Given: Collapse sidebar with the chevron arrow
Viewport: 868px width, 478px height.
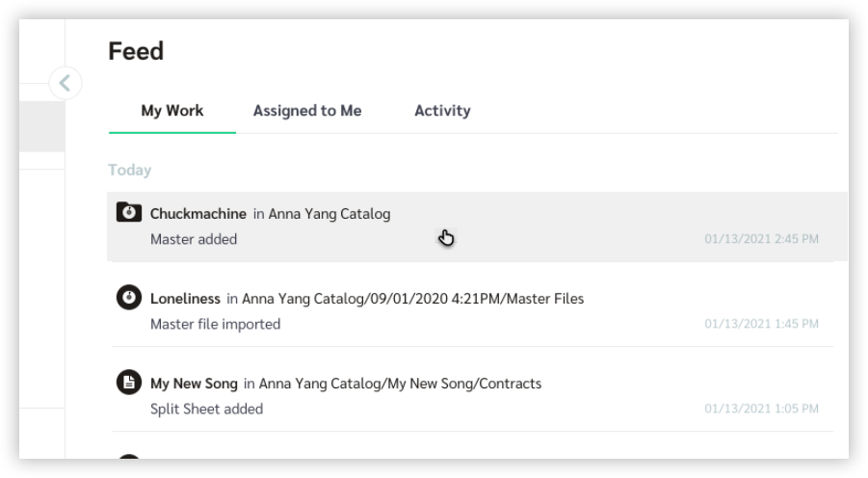Looking at the screenshot, I should 66,83.
